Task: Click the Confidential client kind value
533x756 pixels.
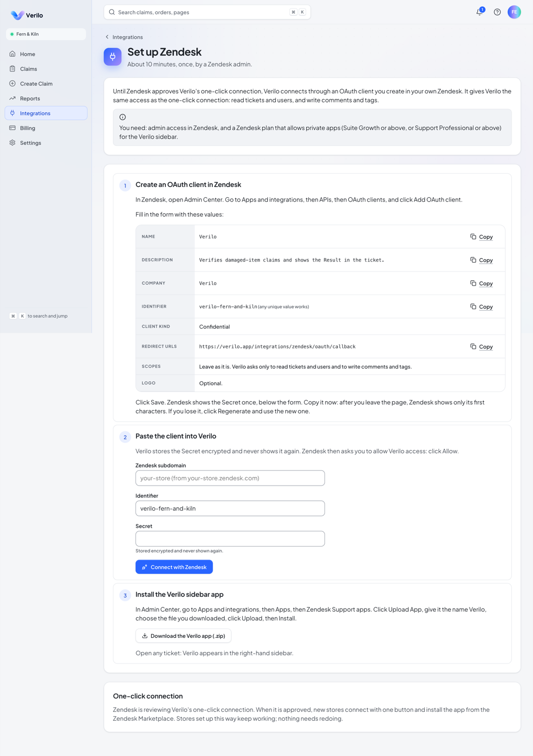Action: [x=214, y=327]
